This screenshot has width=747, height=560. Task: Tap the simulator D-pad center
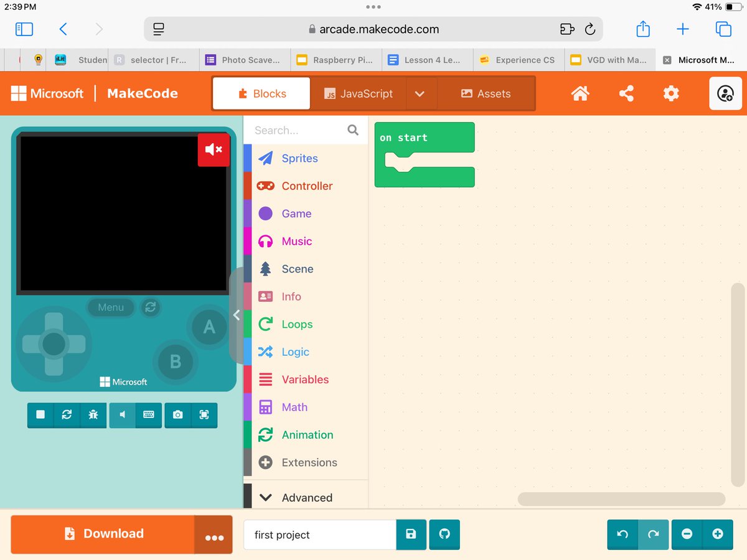(54, 344)
